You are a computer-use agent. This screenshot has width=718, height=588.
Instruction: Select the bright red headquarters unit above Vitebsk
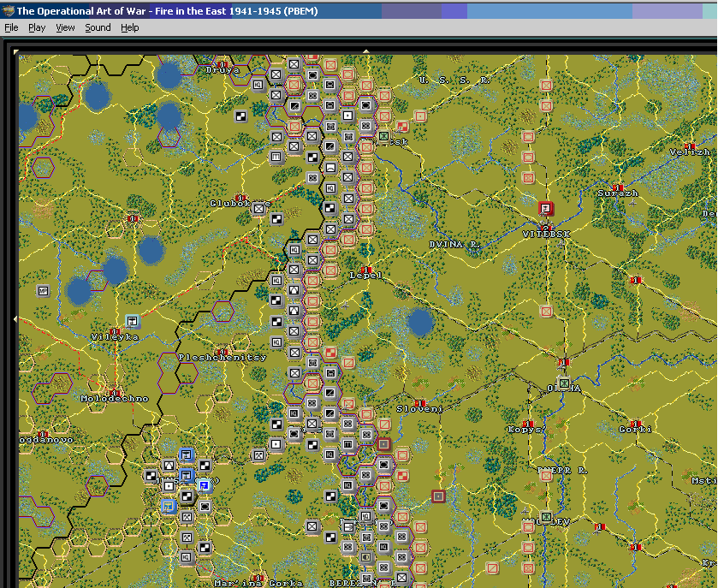(545, 210)
